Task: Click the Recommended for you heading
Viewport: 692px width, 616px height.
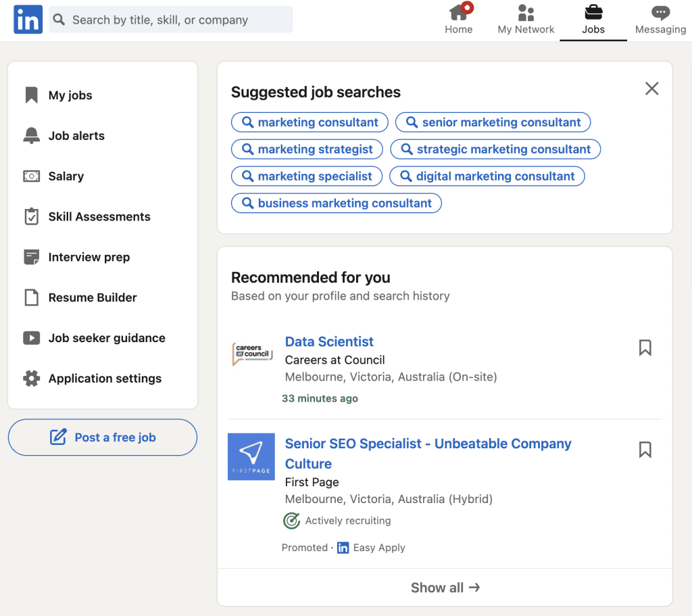Action: 311,277
